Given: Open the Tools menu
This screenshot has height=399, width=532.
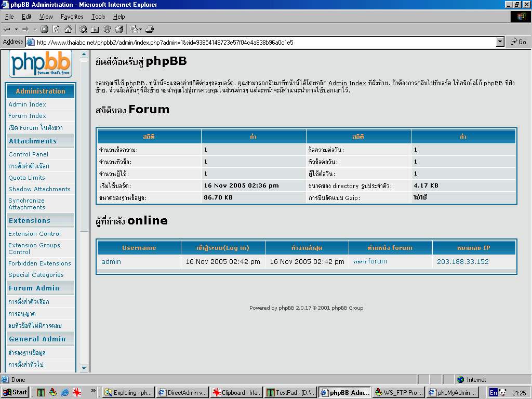Looking at the screenshot, I should pos(98,17).
